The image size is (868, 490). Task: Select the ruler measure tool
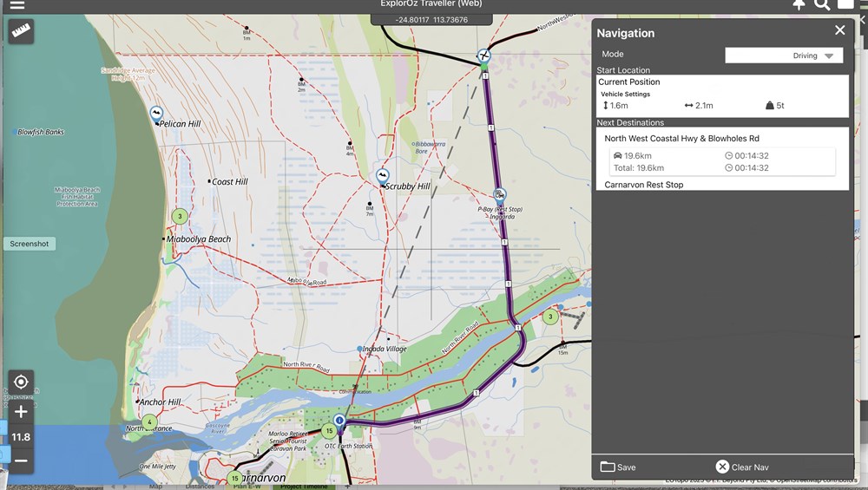point(21,31)
